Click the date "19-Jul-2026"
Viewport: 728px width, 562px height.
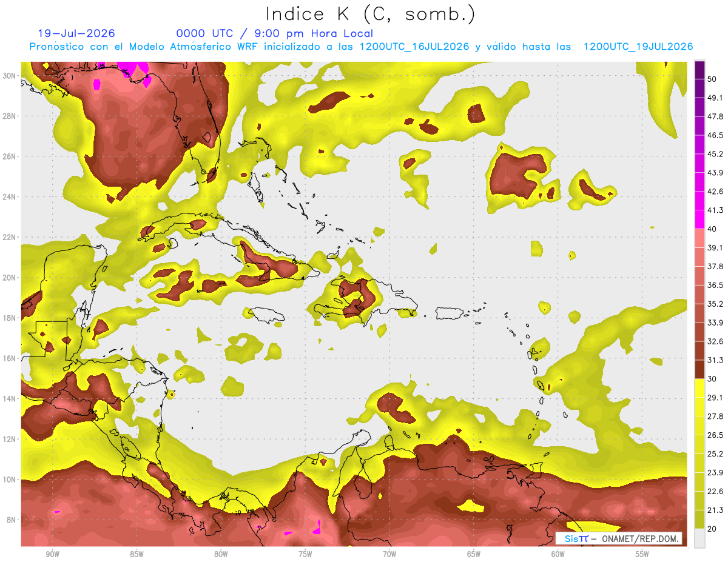click(76, 33)
